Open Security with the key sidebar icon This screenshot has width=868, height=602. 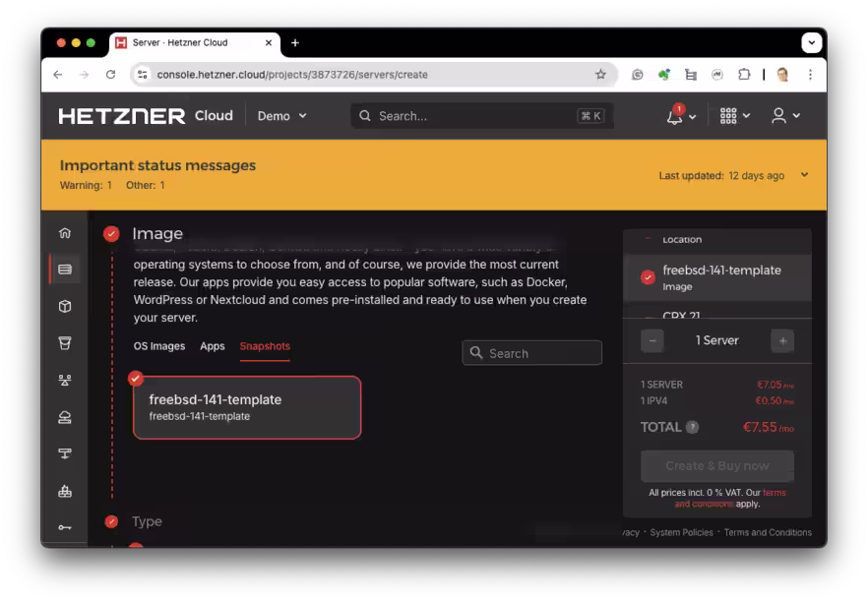[x=64, y=526]
